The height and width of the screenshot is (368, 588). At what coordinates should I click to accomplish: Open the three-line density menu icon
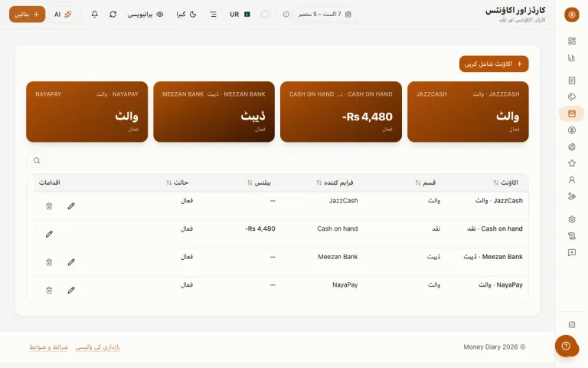(x=213, y=15)
